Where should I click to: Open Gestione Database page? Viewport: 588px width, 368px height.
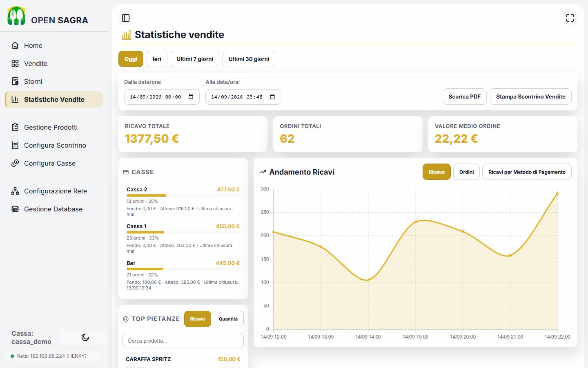[x=54, y=209]
